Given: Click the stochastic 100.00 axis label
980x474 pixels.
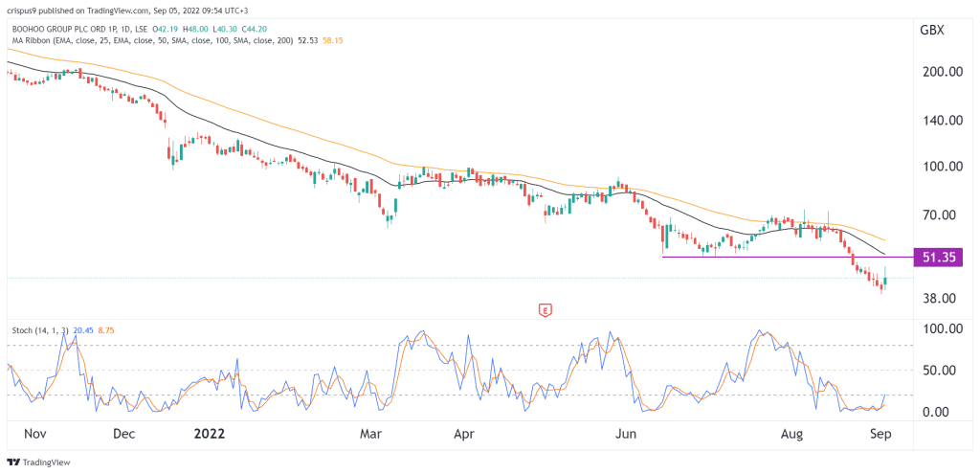Looking at the screenshot, I should (x=942, y=328).
